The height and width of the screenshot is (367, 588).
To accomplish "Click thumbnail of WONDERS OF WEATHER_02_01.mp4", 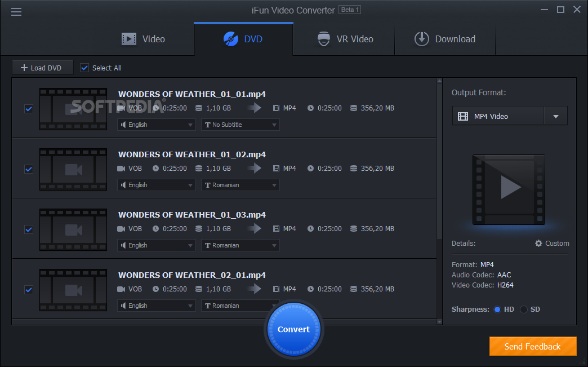I will click(73, 290).
